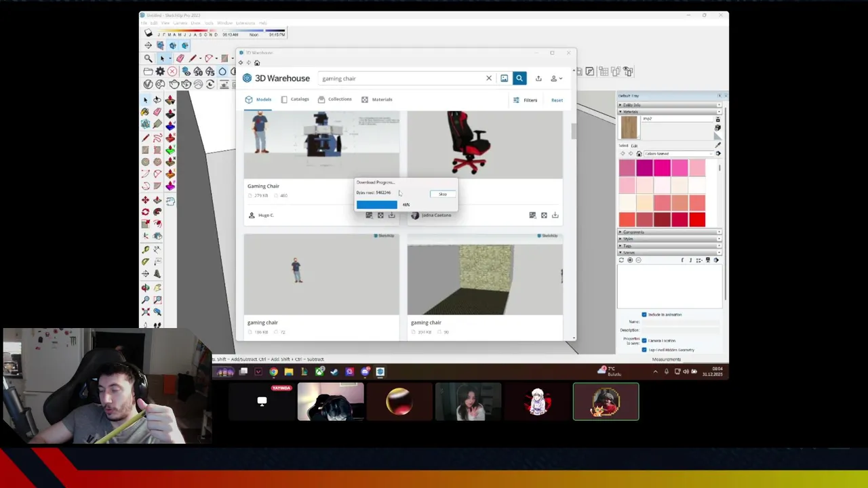
Task: Open Discord from the Windows taskbar
Action: (x=365, y=371)
